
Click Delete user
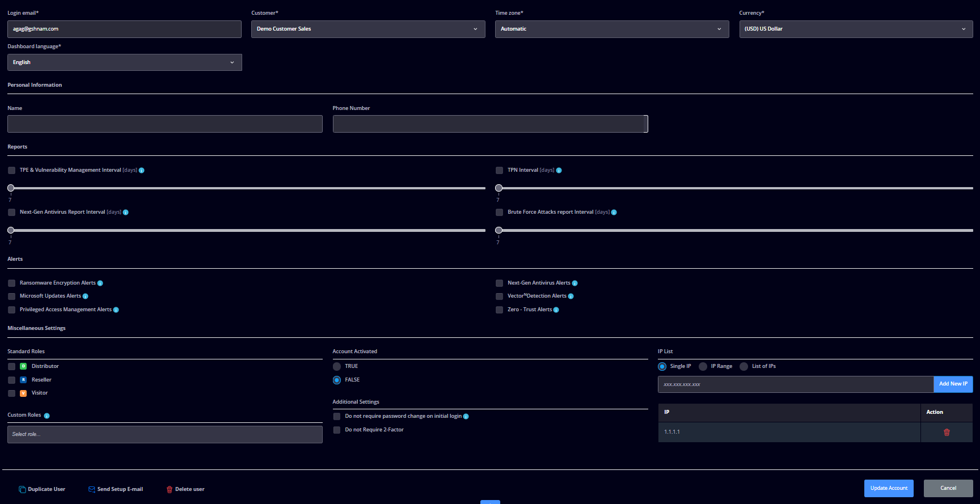[x=185, y=489]
